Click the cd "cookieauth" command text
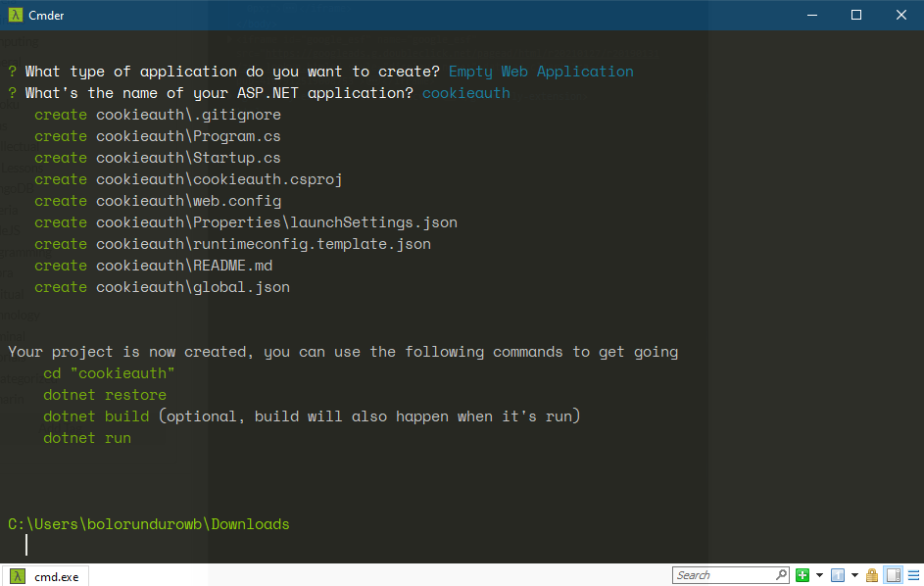The image size is (924, 586). (x=109, y=373)
